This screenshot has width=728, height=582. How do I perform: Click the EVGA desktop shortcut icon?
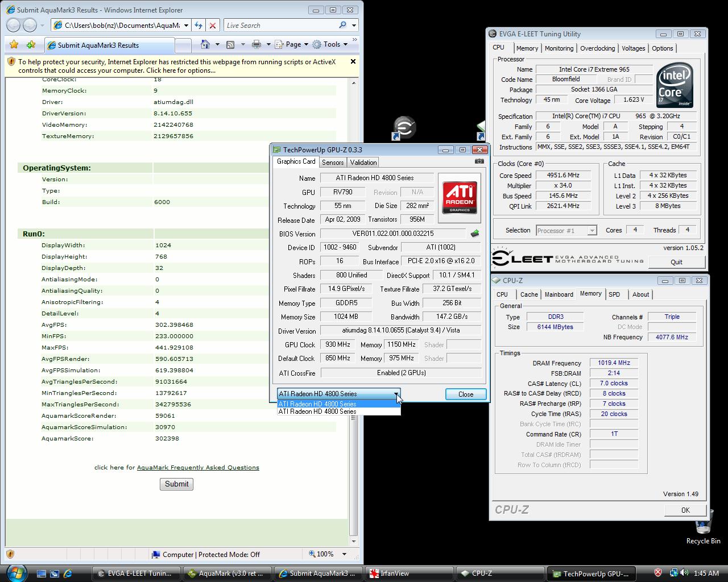[x=403, y=128]
